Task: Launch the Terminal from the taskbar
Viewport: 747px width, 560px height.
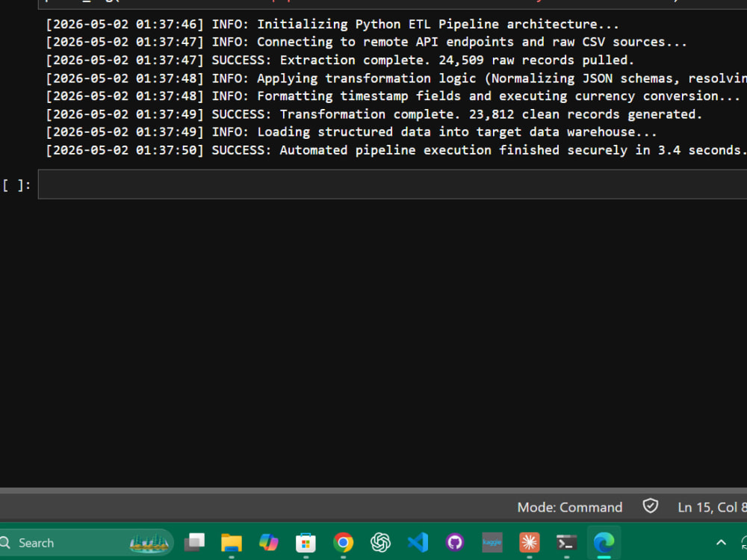Action: click(x=566, y=542)
